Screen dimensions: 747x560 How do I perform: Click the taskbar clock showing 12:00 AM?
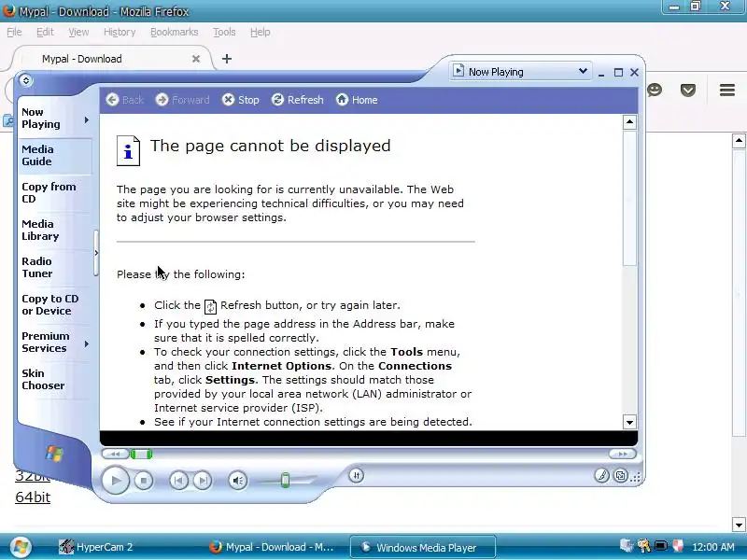tap(713, 547)
